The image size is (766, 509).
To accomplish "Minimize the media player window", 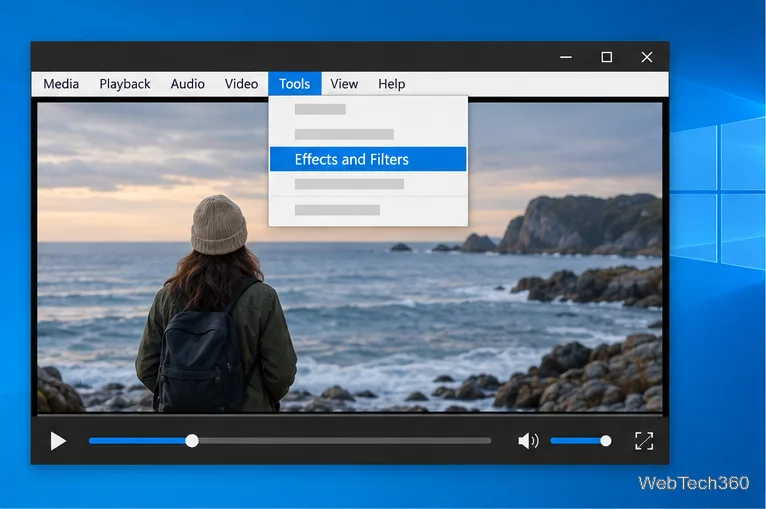I will [x=566, y=57].
